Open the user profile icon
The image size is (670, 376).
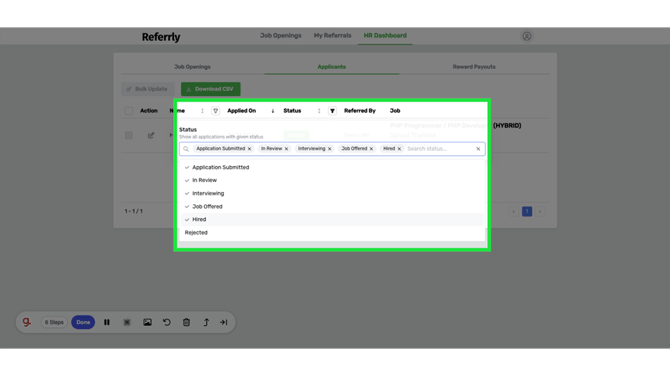526,36
